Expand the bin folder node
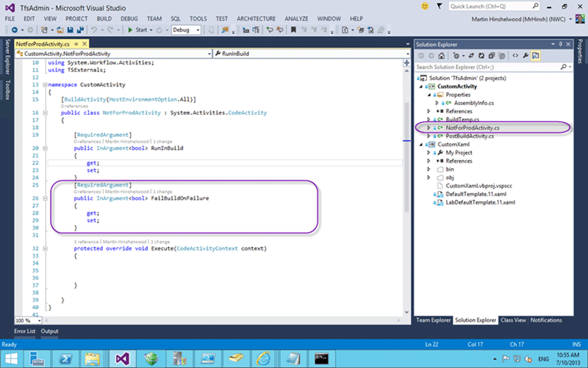Screen dimensions: 588x368 [429, 169]
